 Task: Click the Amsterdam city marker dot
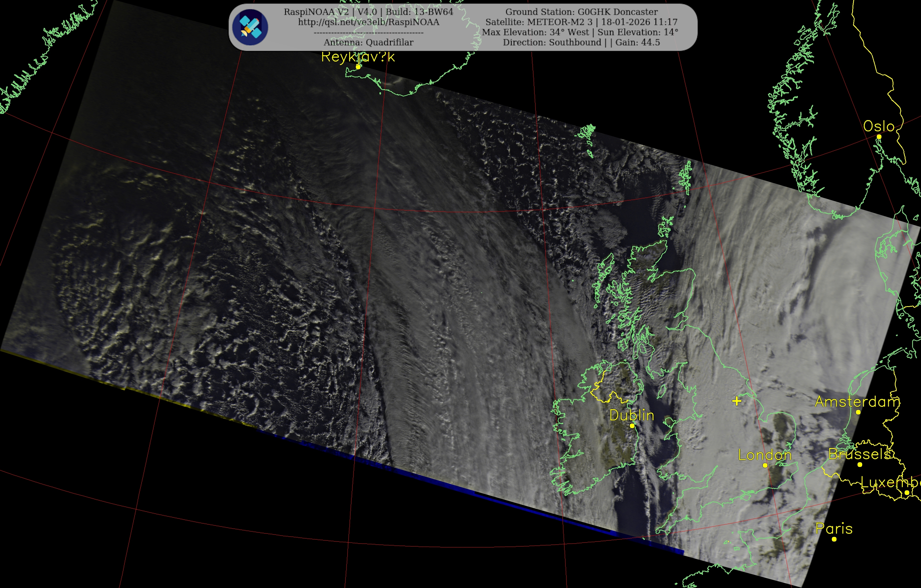pos(858,412)
